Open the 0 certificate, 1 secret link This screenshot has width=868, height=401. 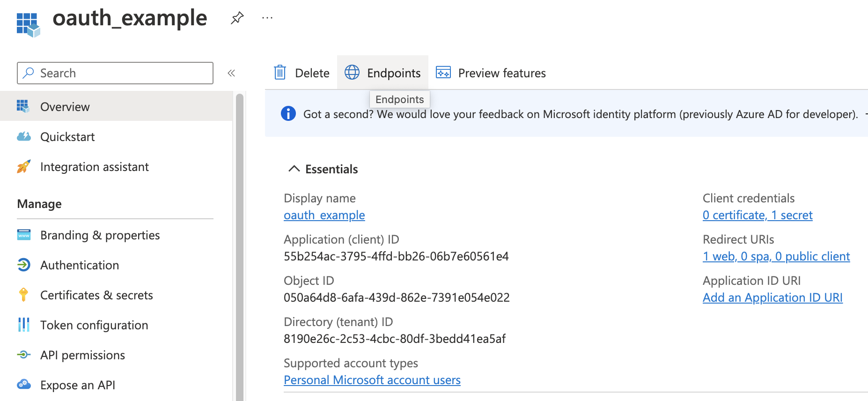(x=758, y=215)
